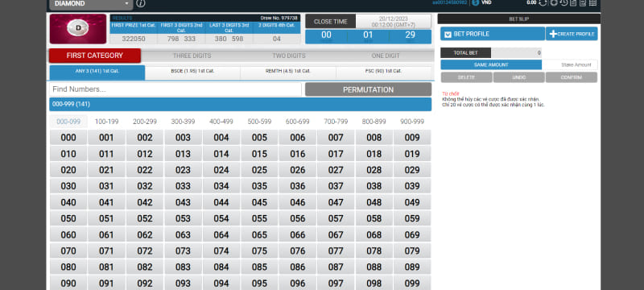The width and height of the screenshot is (644, 290).
Task: Pick number 086 in the grid
Action: pyautogui.click(x=297, y=267)
